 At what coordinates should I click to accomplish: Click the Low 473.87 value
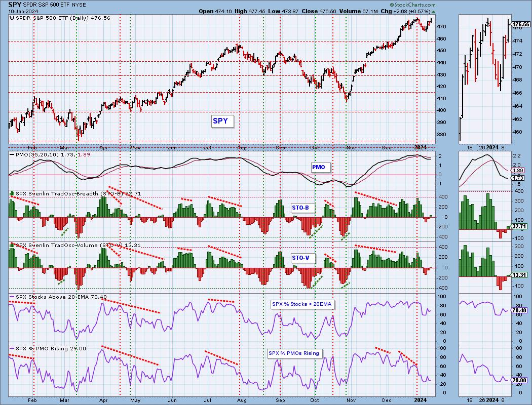coord(283,11)
